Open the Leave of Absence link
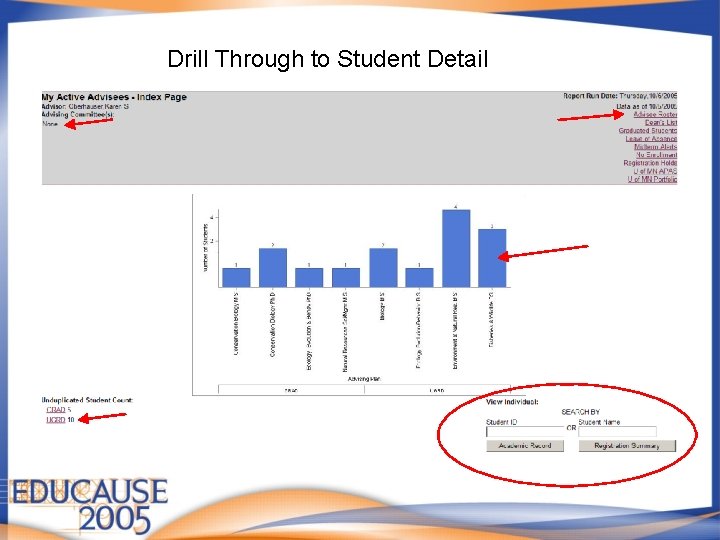 tap(651, 139)
